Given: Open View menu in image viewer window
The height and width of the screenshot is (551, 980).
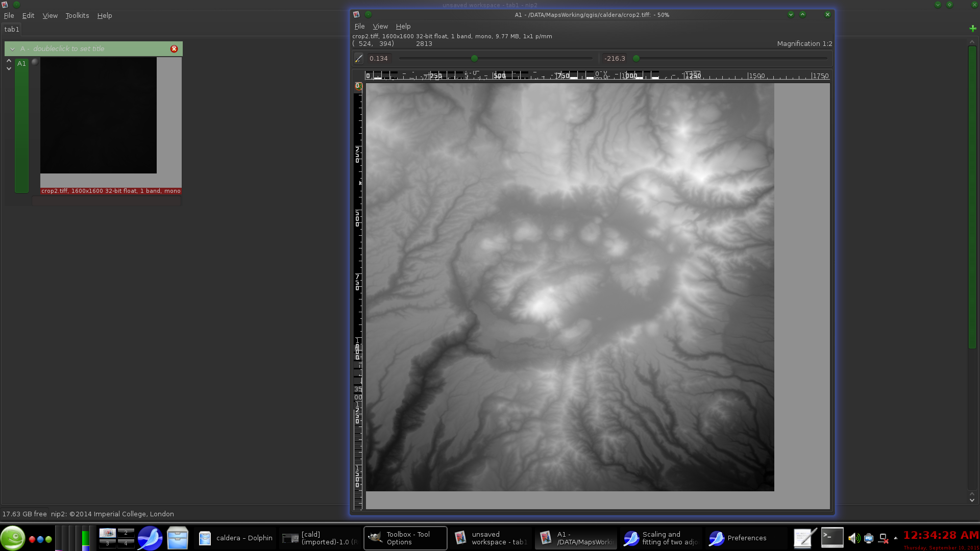Looking at the screenshot, I should [380, 27].
